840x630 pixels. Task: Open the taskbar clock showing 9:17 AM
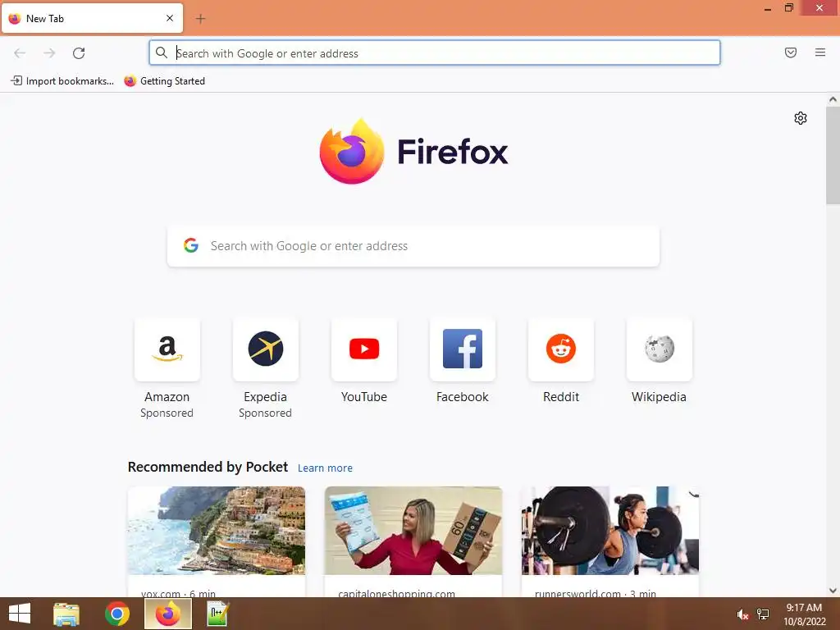pyautogui.click(x=804, y=614)
